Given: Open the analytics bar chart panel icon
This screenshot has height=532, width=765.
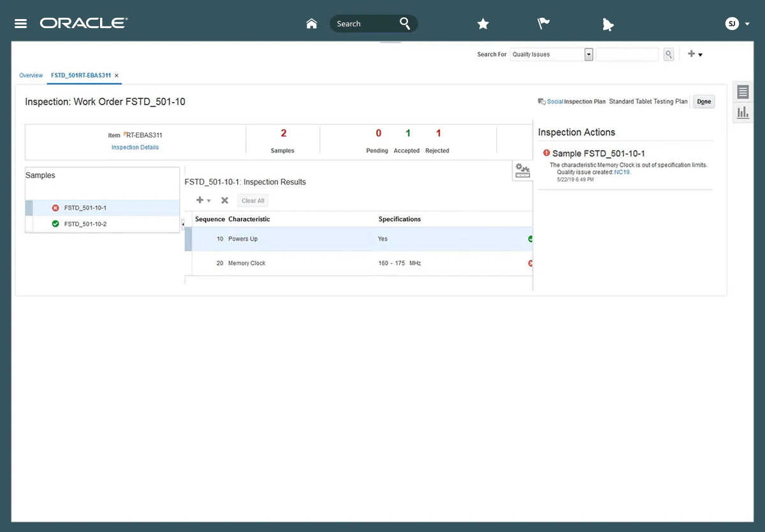Looking at the screenshot, I should [x=743, y=113].
